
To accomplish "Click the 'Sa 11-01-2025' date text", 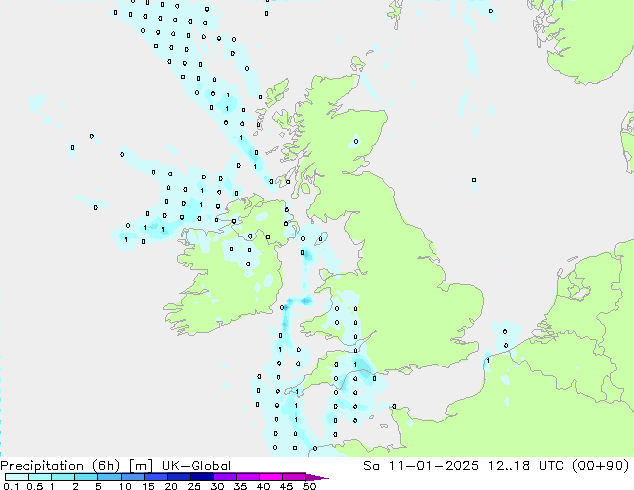I will [421, 466].
